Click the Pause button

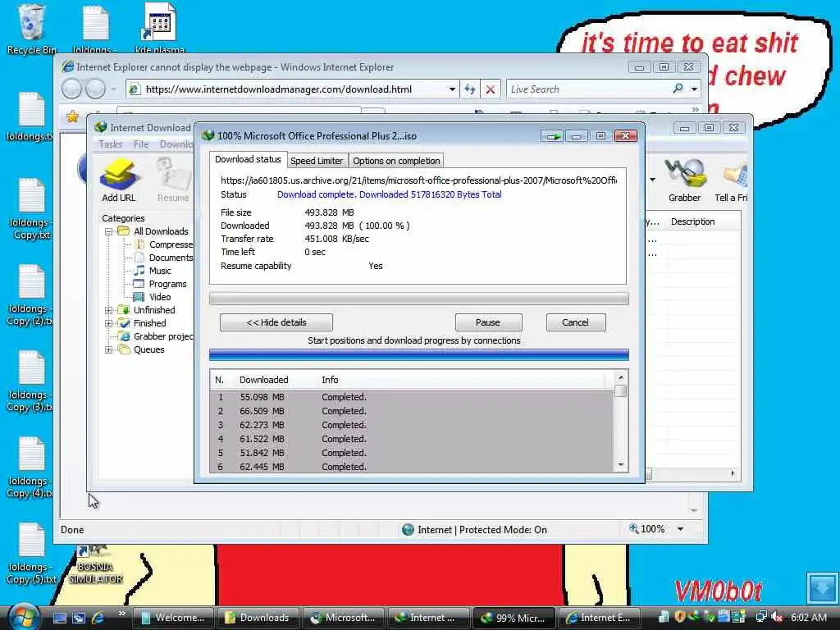tap(488, 322)
